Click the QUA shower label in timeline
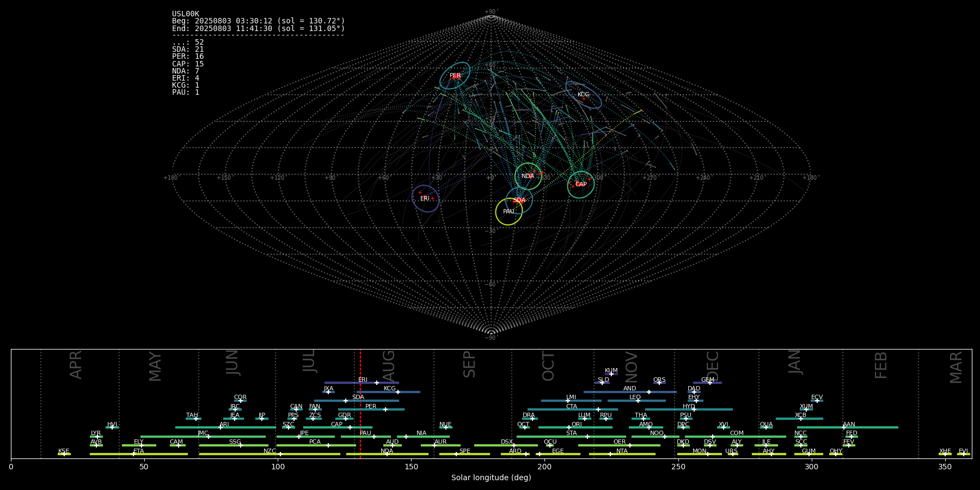Screen dimensions: 980x490 pyautogui.click(x=766, y=425)
